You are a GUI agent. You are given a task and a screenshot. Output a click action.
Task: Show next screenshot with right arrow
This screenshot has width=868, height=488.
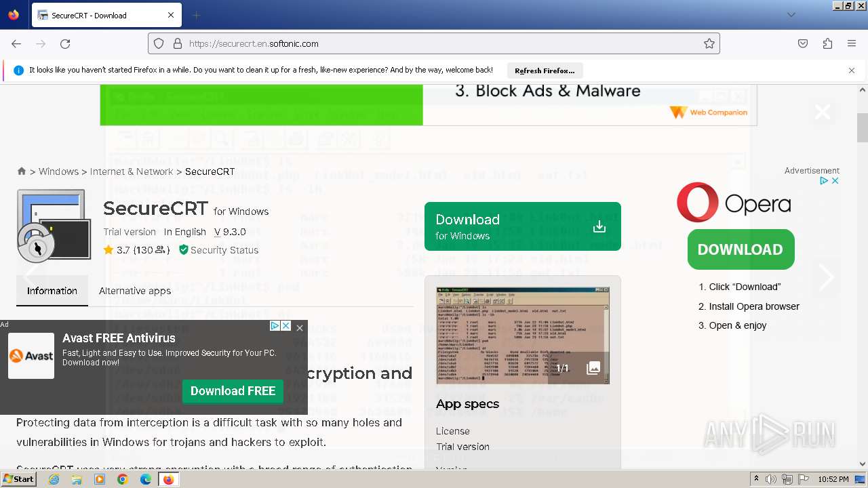tap(826, 277)
